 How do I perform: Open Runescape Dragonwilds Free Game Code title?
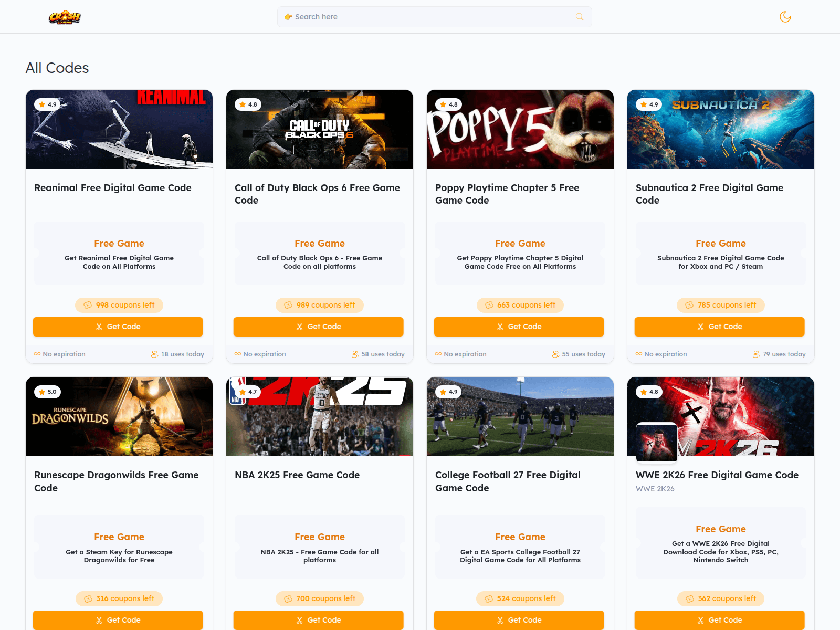click(117, 481)
